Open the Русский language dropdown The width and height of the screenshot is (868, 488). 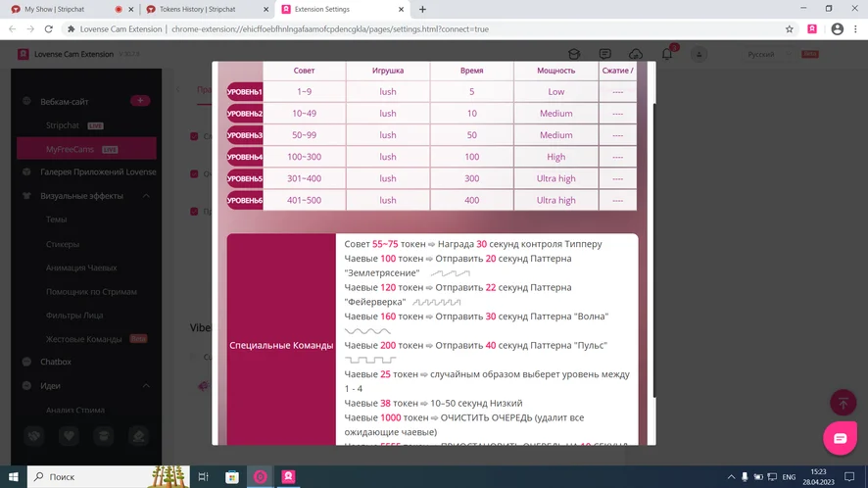(769, 55)
